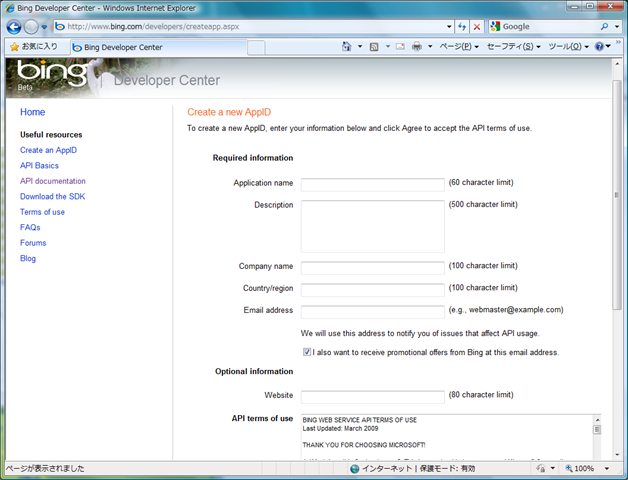Click the Company name field
The width and height of the screenshot is (628, 480).
click(372, 268)
